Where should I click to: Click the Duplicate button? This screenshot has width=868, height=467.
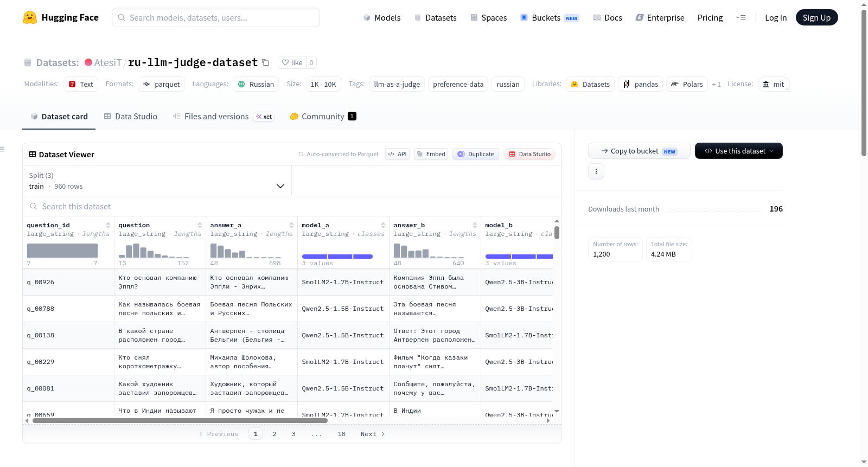point(476,154)
